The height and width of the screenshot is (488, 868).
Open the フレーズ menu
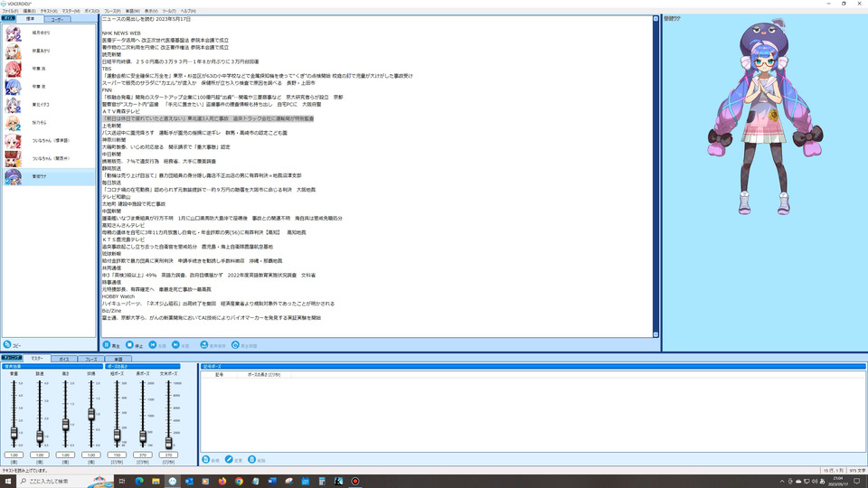[x=112, y=11]
